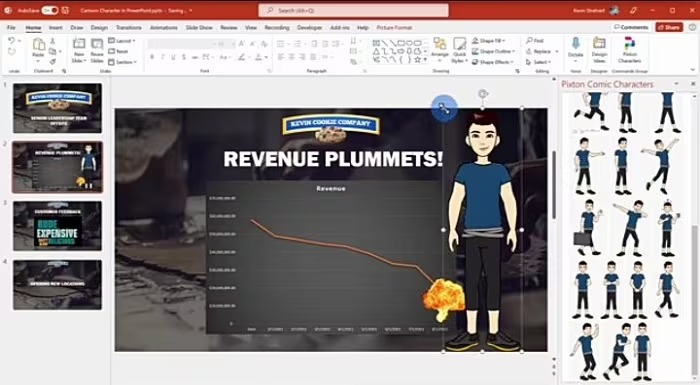
Task: Open the Select dropdown in Editing
Action: [x=538, y=62]
